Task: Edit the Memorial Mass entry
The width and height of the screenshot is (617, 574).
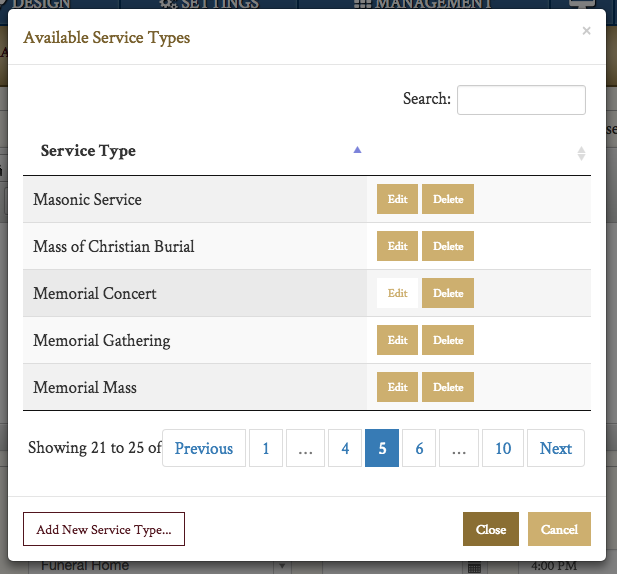Action: click(397, 387)
